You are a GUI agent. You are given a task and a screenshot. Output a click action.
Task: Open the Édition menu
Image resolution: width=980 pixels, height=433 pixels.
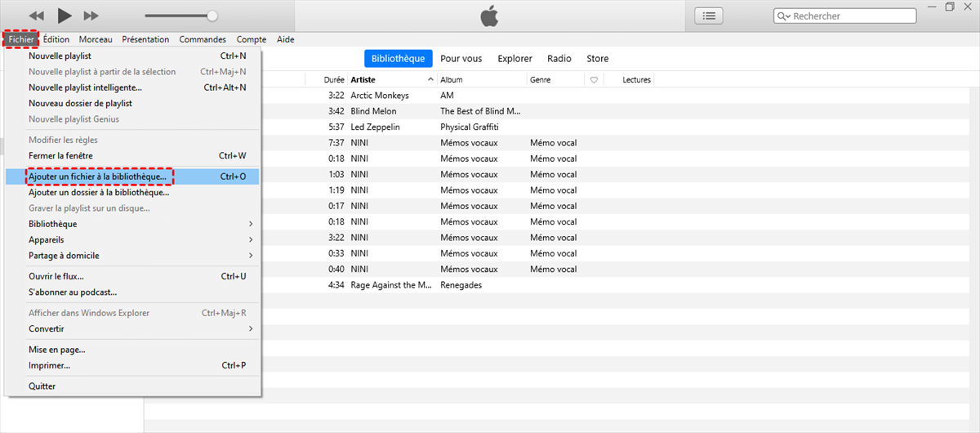(56, 39)
